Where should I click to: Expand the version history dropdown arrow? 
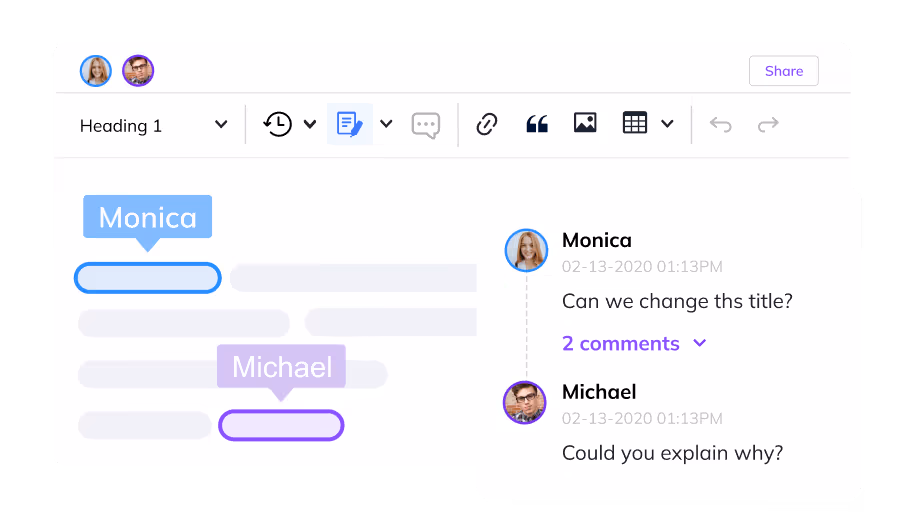point(310,124)
